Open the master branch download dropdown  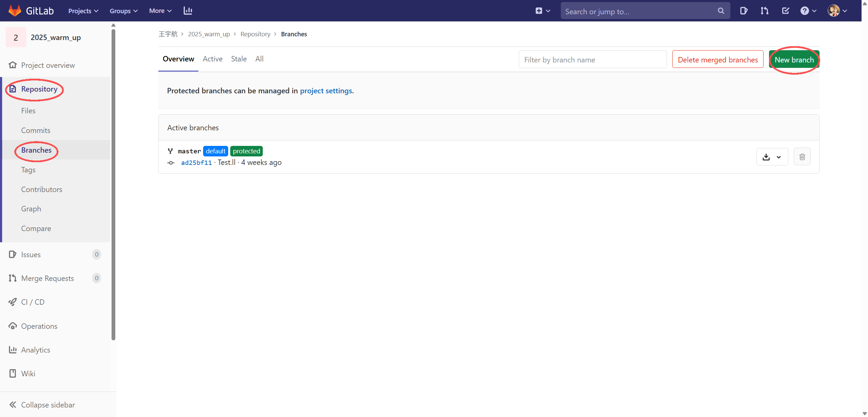pos(772,157)
